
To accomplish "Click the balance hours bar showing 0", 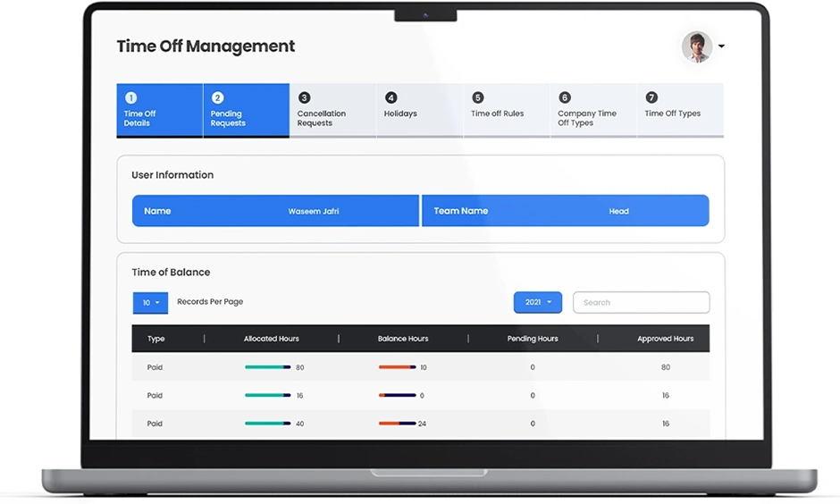I will [x=398, y=395].
